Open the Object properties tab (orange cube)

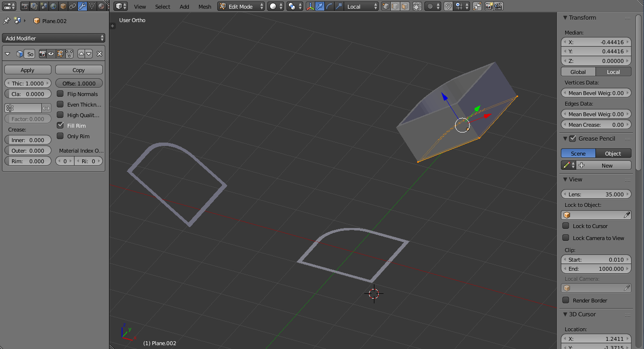pos(63,6)
